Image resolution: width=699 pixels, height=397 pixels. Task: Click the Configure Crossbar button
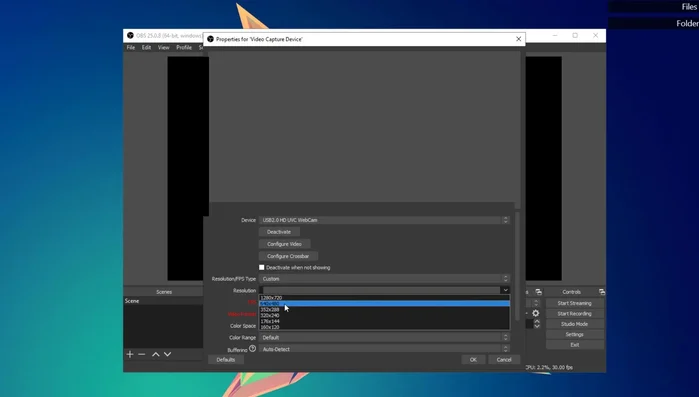(288, 256)
